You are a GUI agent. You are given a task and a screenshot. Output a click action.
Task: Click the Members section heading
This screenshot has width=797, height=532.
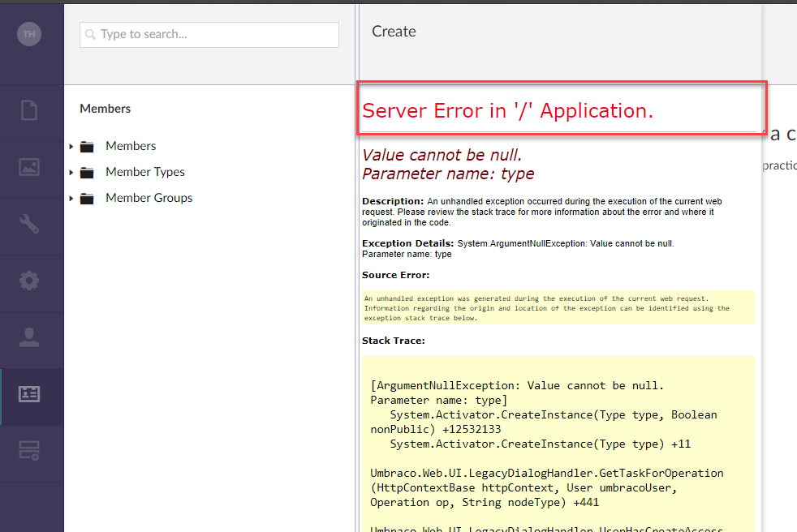(106, 108)
